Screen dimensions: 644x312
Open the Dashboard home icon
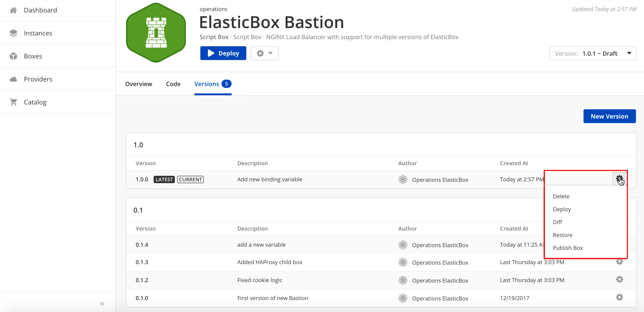click(13, 10)
